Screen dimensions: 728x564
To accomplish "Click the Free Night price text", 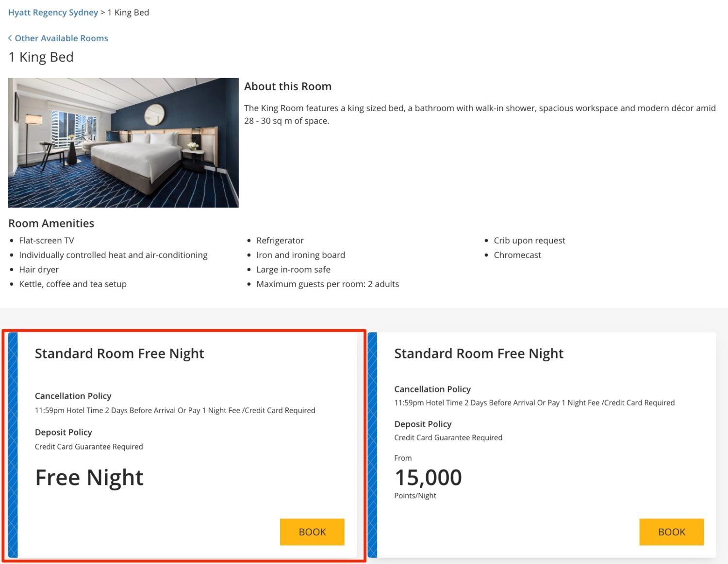I will (x=89, y=478).
